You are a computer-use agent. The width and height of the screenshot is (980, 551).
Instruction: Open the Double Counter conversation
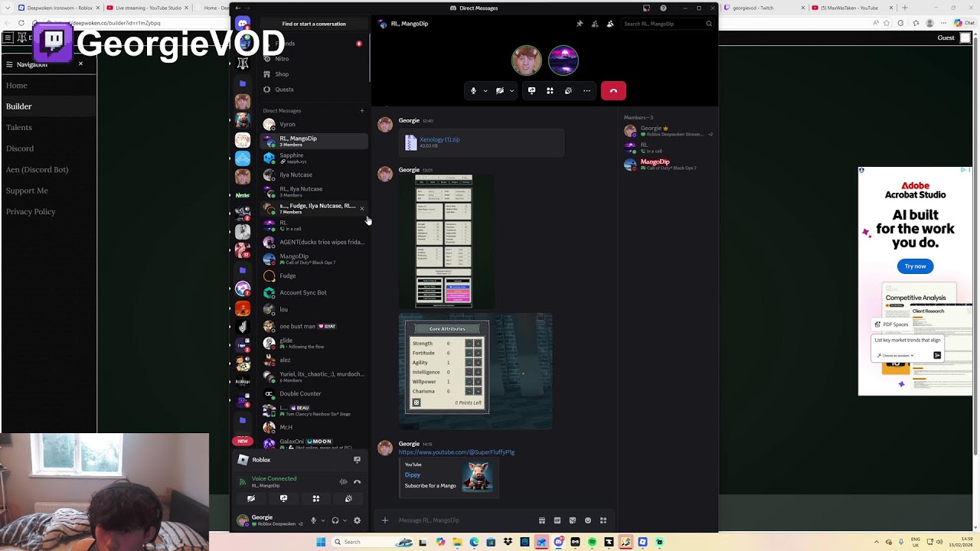[314, 393]
